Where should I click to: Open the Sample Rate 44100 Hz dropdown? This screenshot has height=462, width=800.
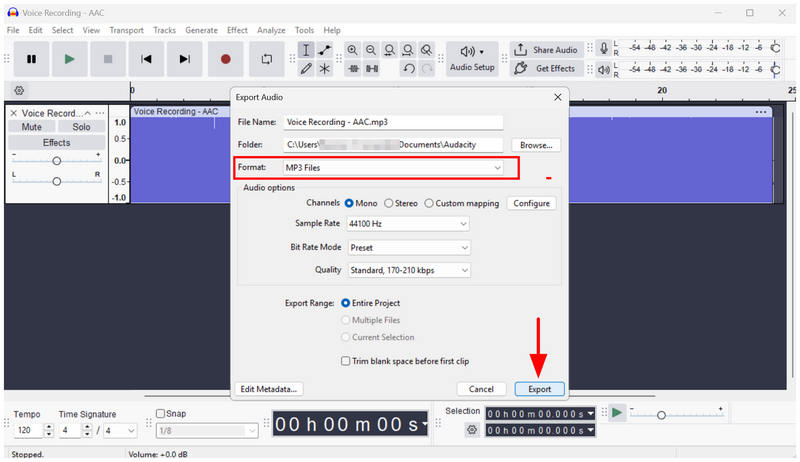click(x=408, y=224)
